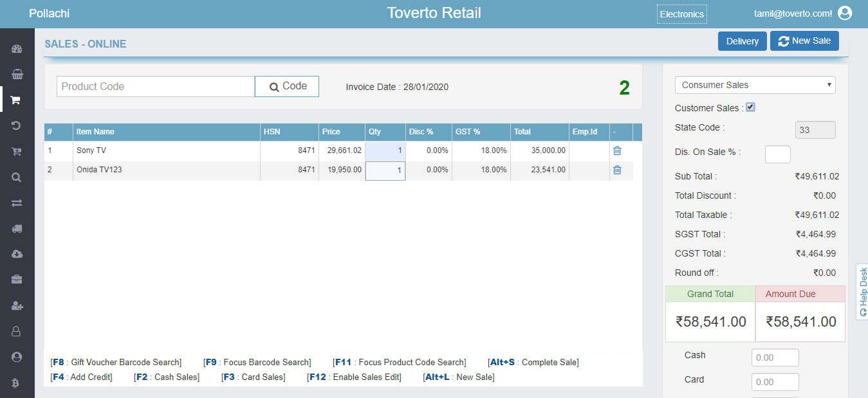The image size is (868, 398).
Task: Select the shopping cart sales icon
Action: click(x=17, y=100)
